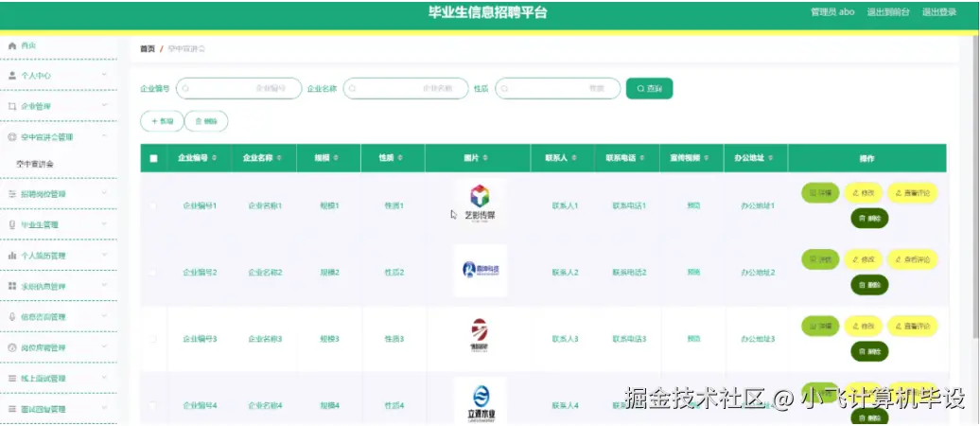980x426 pixels.
Task: Check the row checkbox for 企业编号2
Action: [x=152, y=272]
